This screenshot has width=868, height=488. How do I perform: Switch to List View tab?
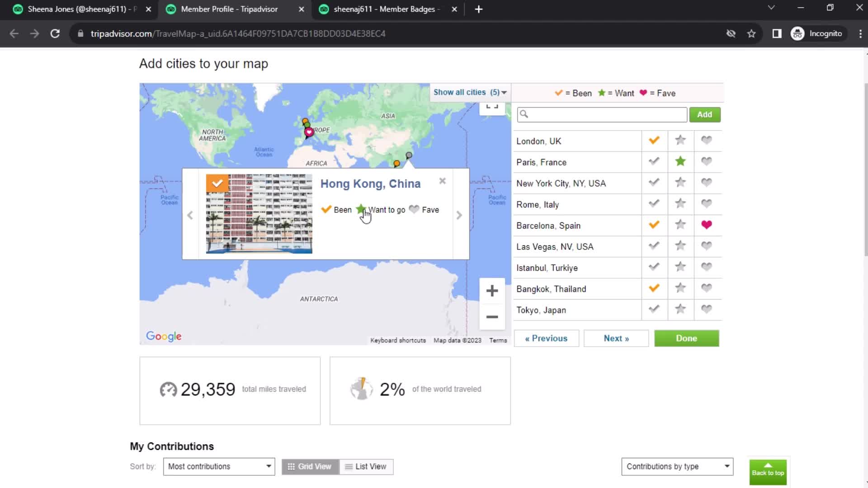point(365,467)
